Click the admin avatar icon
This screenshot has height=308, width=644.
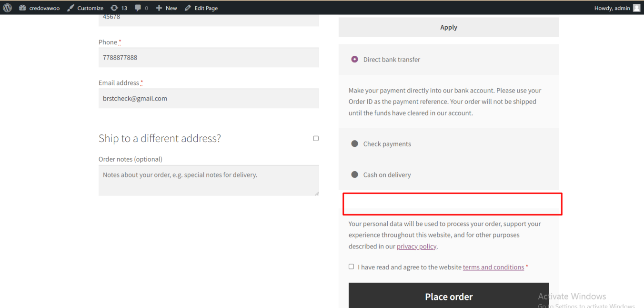point(637,8)
